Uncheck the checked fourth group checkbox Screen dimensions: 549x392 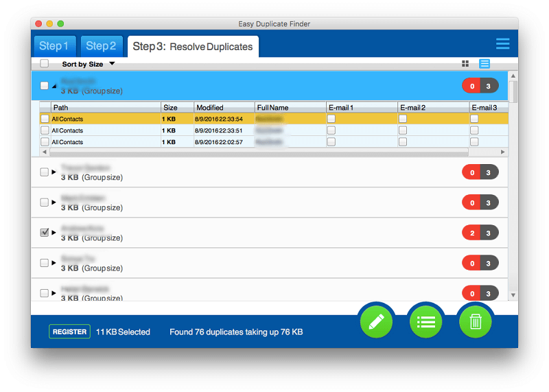point(45,233)
